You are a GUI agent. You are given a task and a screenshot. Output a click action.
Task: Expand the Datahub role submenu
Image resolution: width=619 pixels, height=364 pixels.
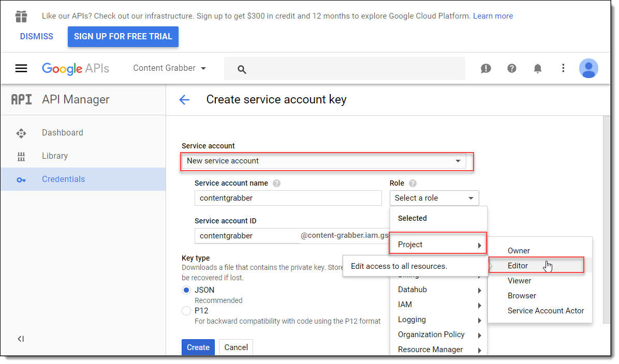coord(438,290)
